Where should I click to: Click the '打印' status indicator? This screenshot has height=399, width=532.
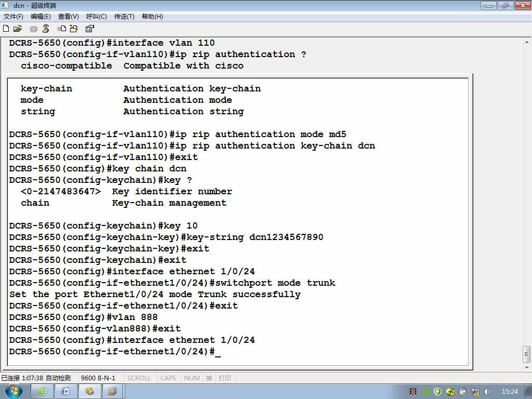coord(224,378)
